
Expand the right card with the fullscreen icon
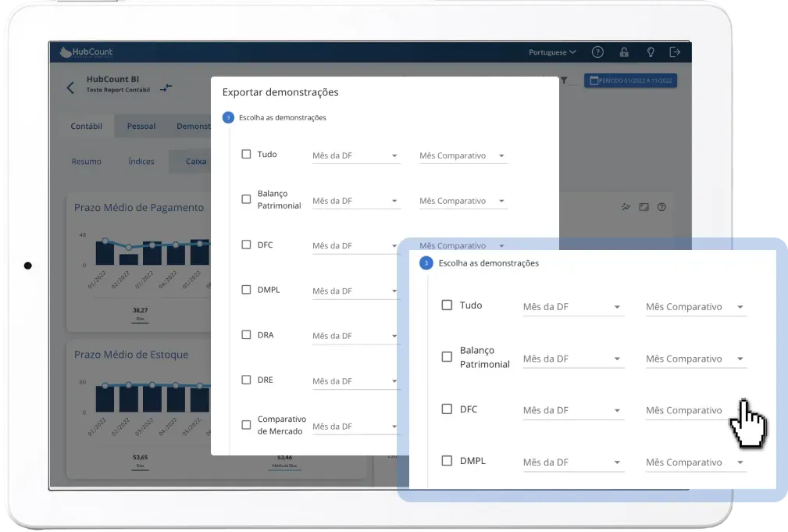pyautogui.click(x=644, y=207)
